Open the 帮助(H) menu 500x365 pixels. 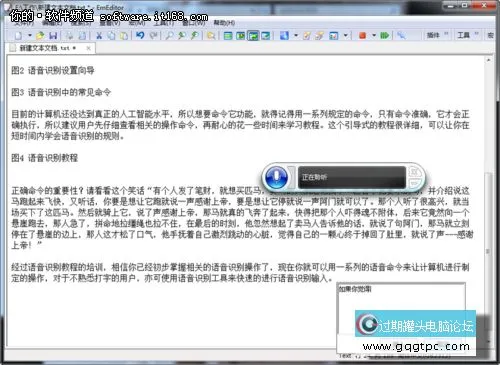224,23
